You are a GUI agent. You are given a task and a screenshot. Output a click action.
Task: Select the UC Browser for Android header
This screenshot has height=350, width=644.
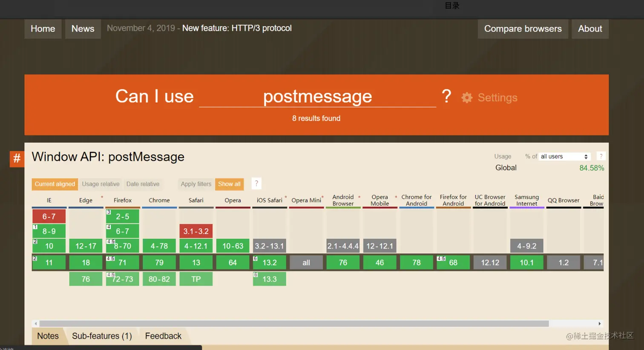click(490, 200)
